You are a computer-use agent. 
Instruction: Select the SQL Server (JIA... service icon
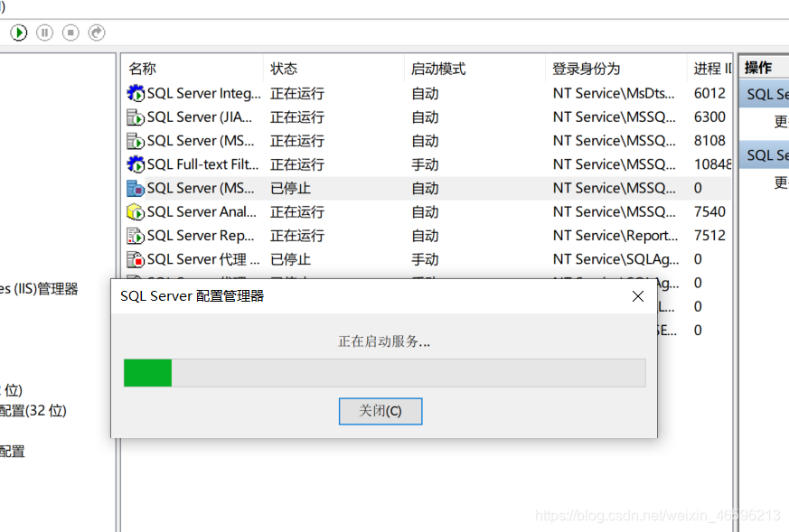(x=136, y=117)
